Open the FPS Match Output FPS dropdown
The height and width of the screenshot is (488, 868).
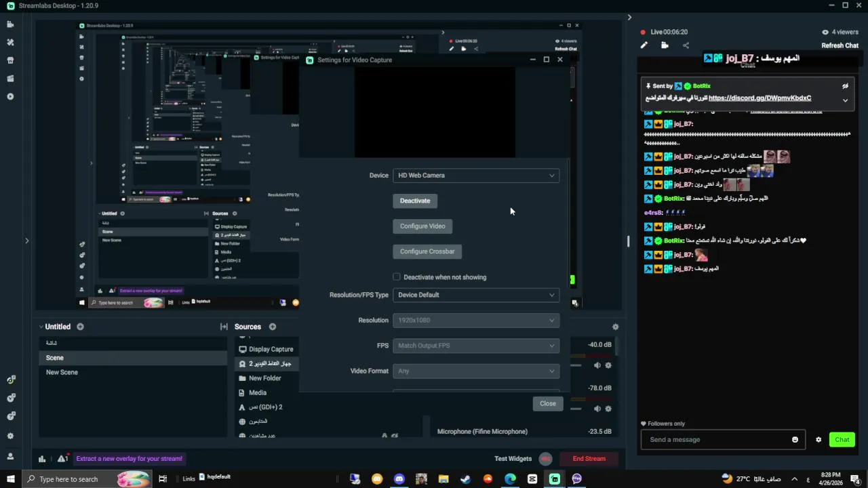click(476, 346)
